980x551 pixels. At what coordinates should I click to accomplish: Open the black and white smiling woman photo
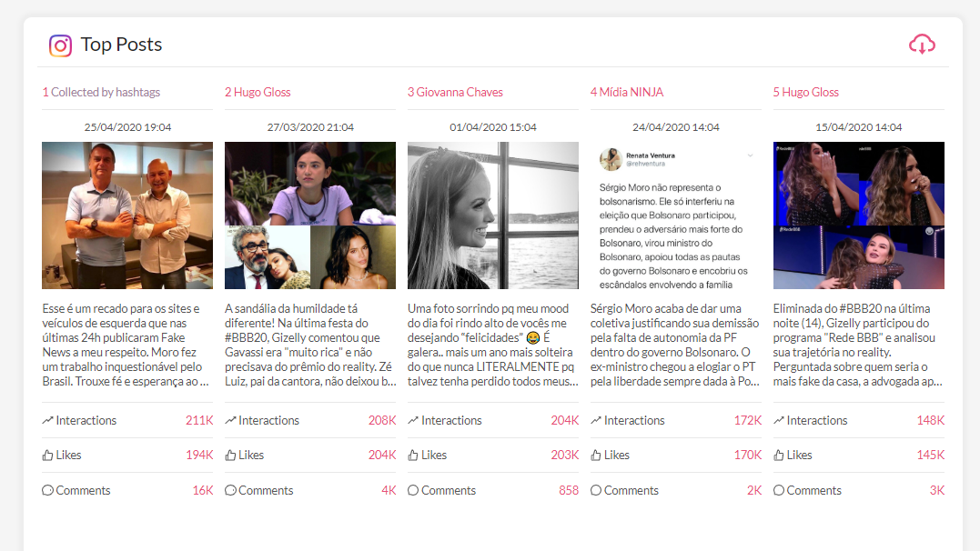click(x=493, y=215)
